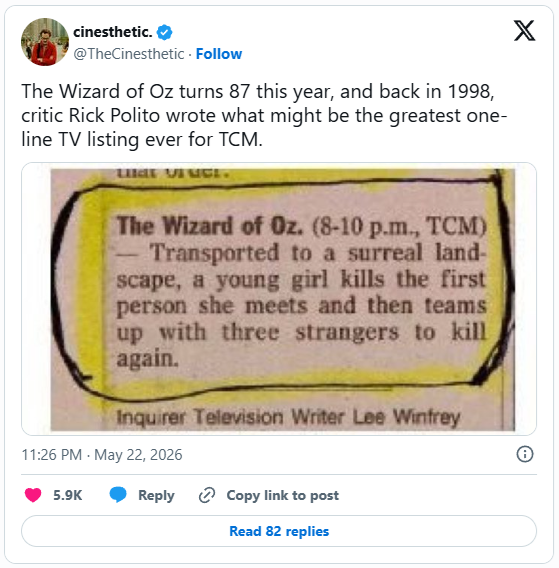This screenshot has height=568, width=559.
Task: Follow @TheCinesthetic
Action: tap(219, 54)
